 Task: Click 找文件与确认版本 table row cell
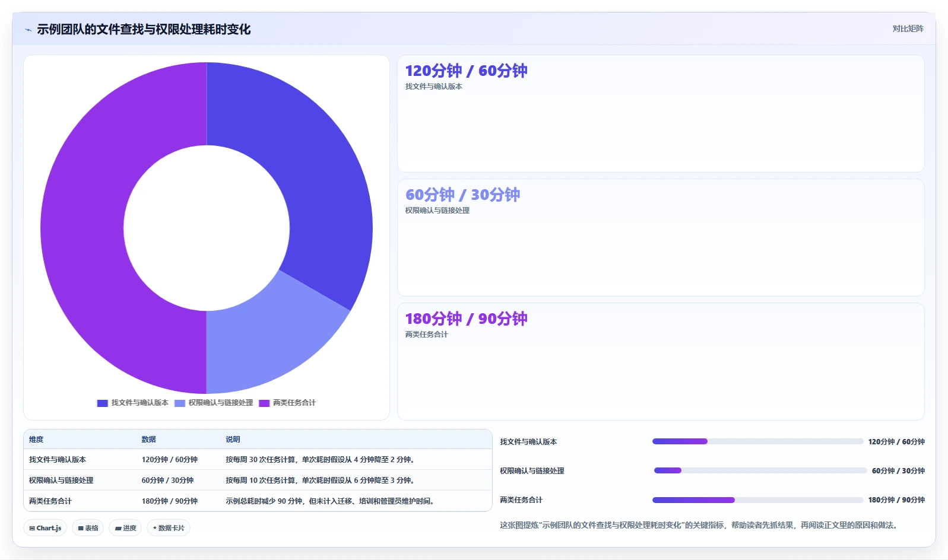pyautogui.click(x=58, y=460)
